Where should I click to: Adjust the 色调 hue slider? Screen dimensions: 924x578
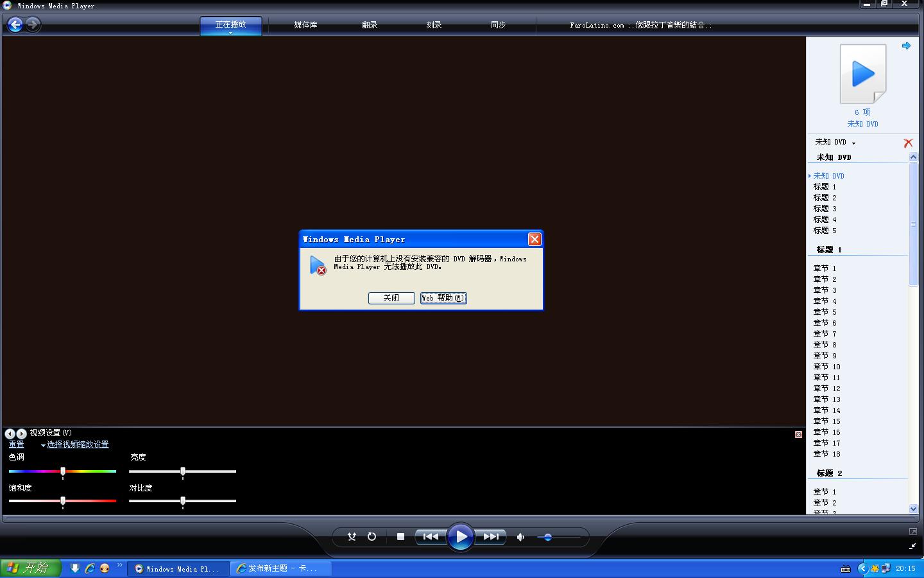coord(63,471)
